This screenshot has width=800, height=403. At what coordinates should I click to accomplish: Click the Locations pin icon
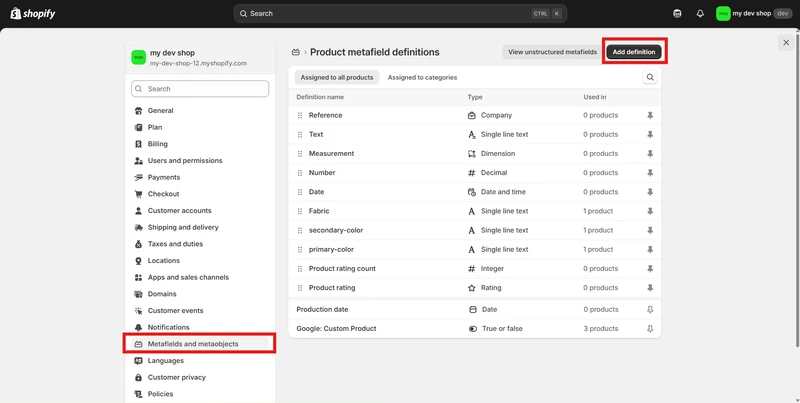pyautogui.click(x=138, y=261)
